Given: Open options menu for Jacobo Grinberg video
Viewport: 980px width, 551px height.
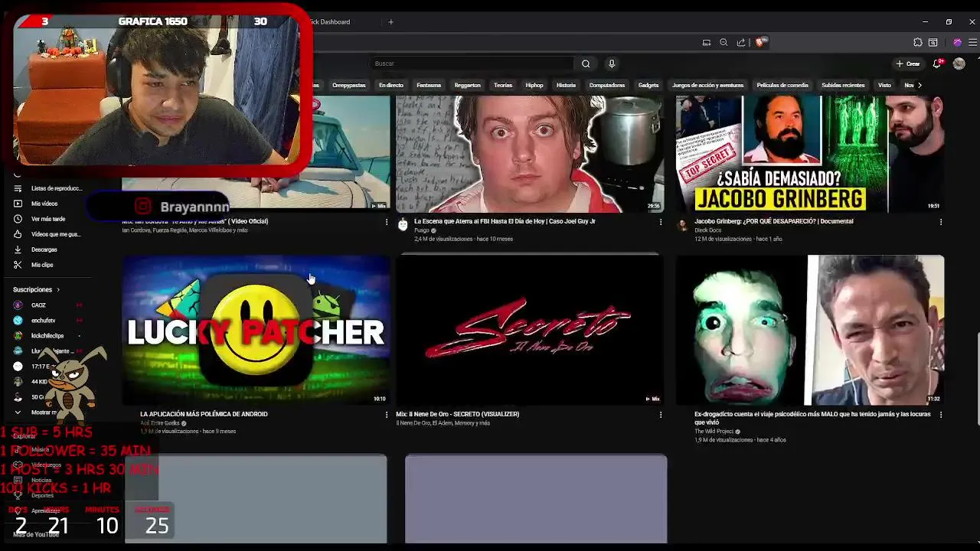Looking at the screenshot, I should click(x=941, y=222).
